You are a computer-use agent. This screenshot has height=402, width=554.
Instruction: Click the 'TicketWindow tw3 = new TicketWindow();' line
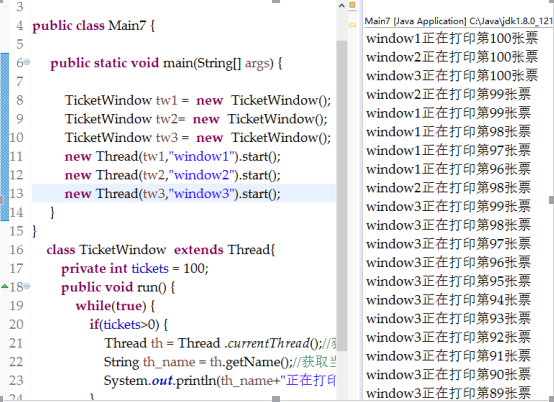tap(198, 138)
